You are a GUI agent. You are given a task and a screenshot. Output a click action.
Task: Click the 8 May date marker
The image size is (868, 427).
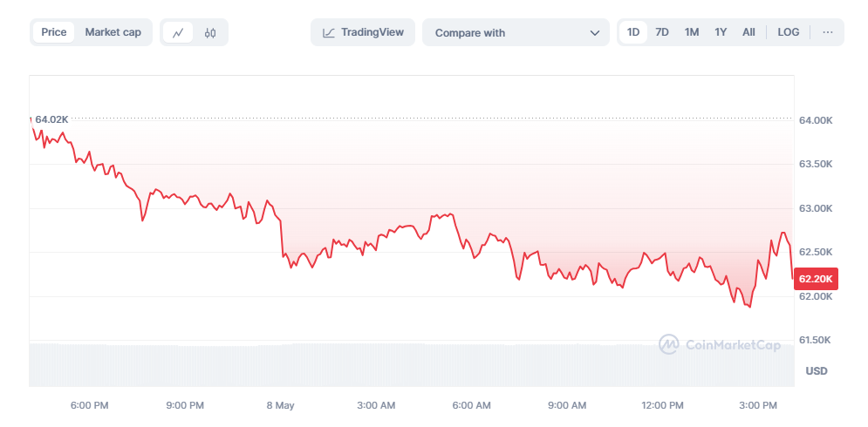281,405
